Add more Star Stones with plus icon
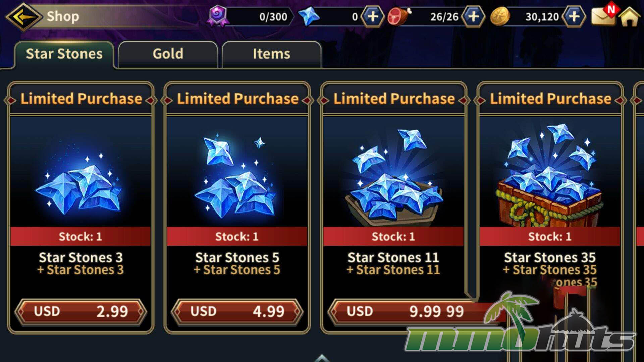 click(372, 16)
